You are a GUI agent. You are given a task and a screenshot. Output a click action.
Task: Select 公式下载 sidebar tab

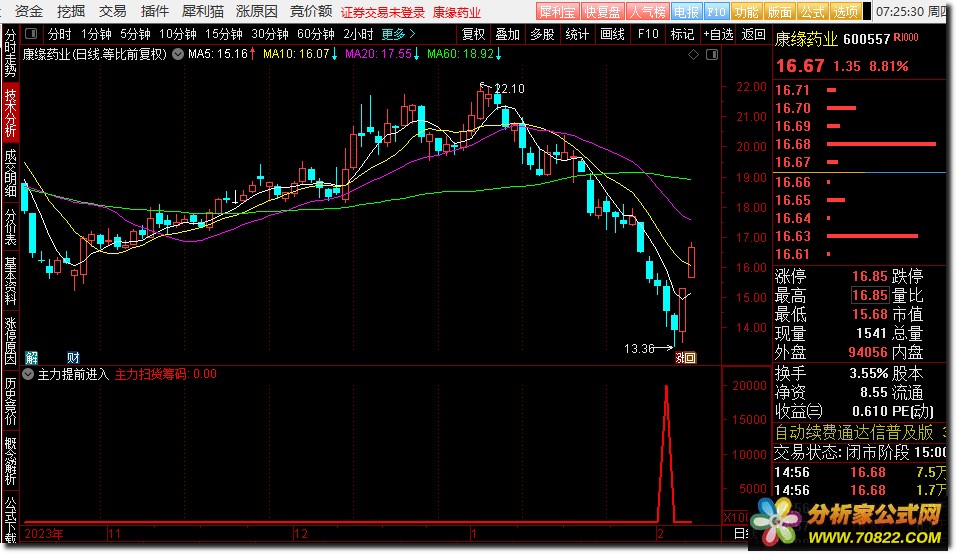coord(10,520)
